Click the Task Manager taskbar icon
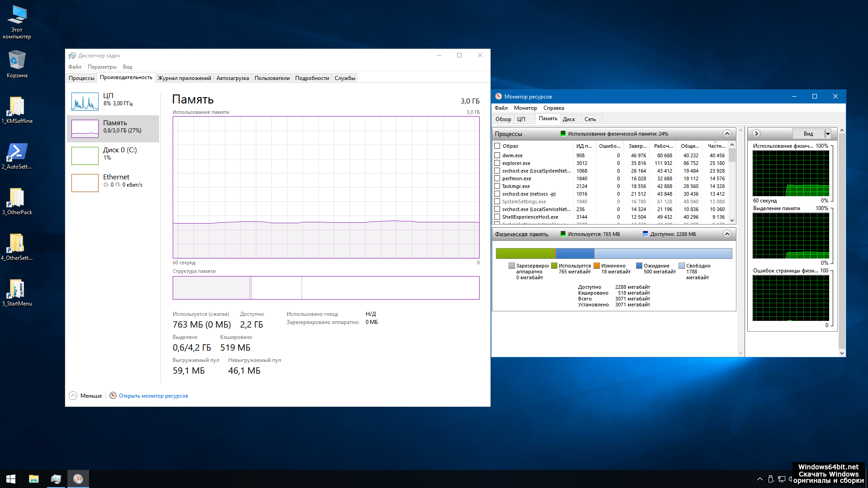Viewport: 868px width, 488px height. (x=56, y=479)
